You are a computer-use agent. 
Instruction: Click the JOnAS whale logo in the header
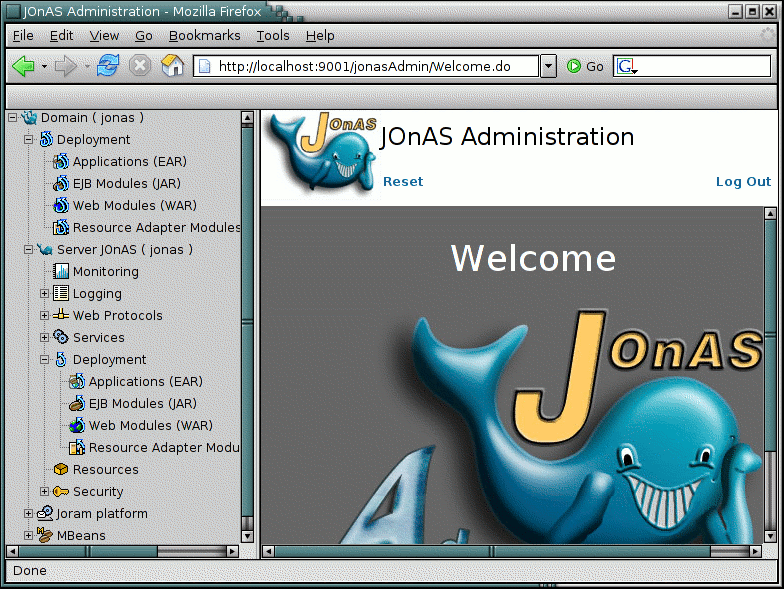(321, 153)
